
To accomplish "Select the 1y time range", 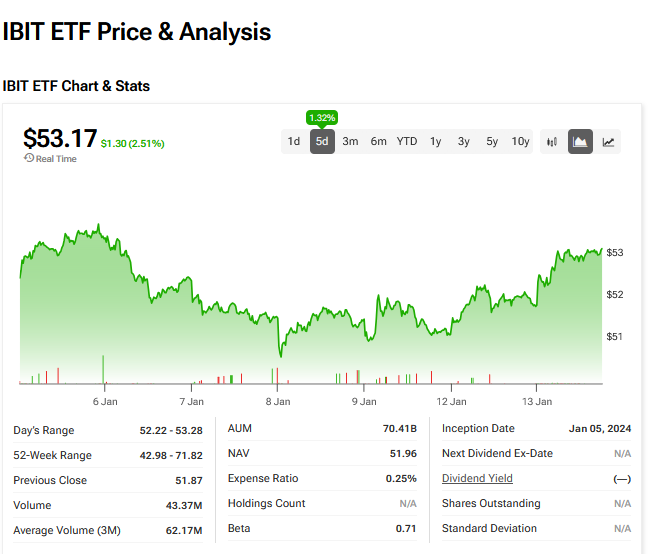I will (436, 142).
